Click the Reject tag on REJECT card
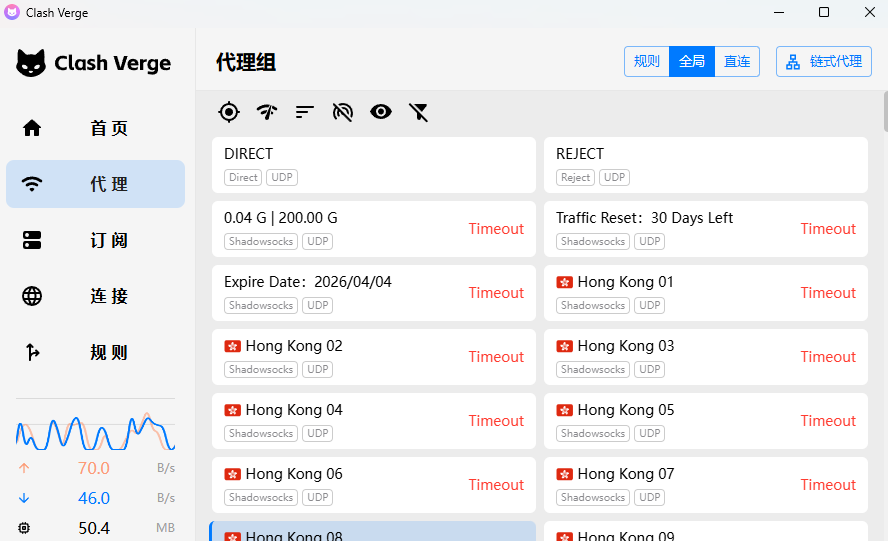Viewport: 888px width, 541px height. coord(575,177)
